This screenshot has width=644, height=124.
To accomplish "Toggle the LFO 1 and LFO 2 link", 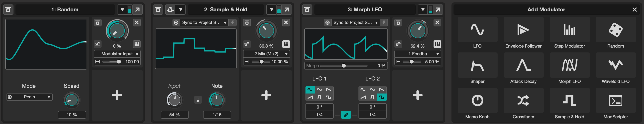I will click(346, 115).
